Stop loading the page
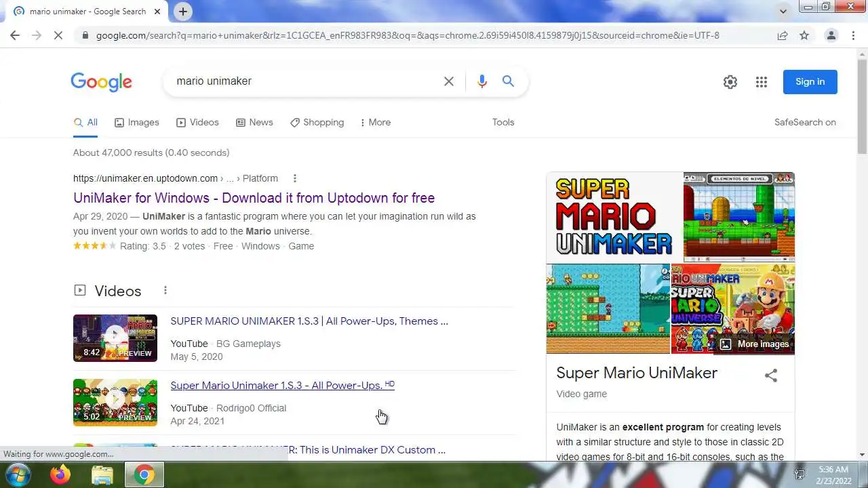This screenshot has height=488, width=868. point(58,35)
